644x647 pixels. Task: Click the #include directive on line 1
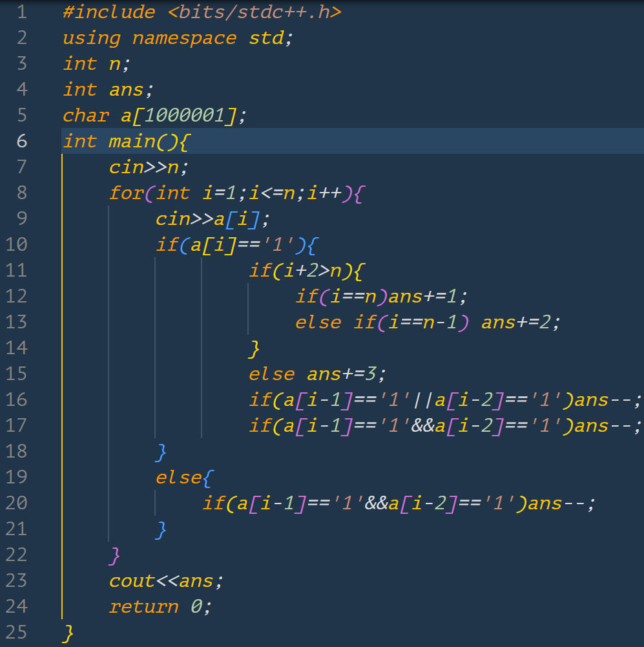click(x=109, y=12)
